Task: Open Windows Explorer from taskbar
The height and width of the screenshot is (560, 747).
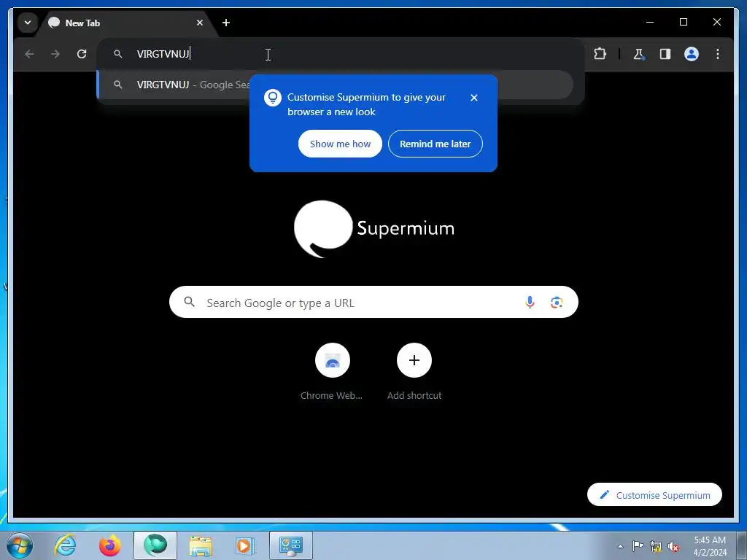Action: click(201, 545)
